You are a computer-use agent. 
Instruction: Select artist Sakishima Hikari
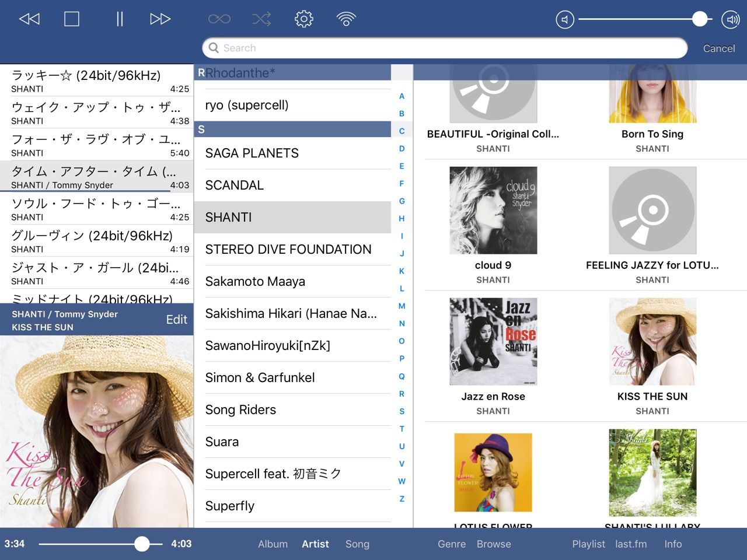(x=292, y=313)
